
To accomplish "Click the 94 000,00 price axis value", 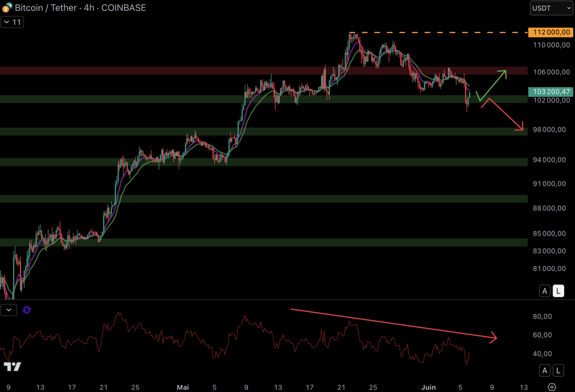I will point(549,160).
